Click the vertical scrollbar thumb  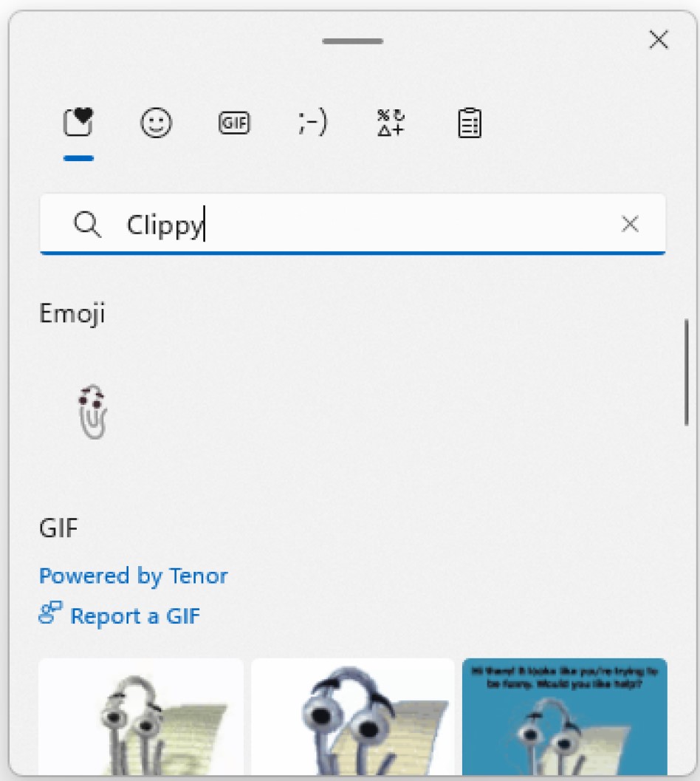click(687, 372)
